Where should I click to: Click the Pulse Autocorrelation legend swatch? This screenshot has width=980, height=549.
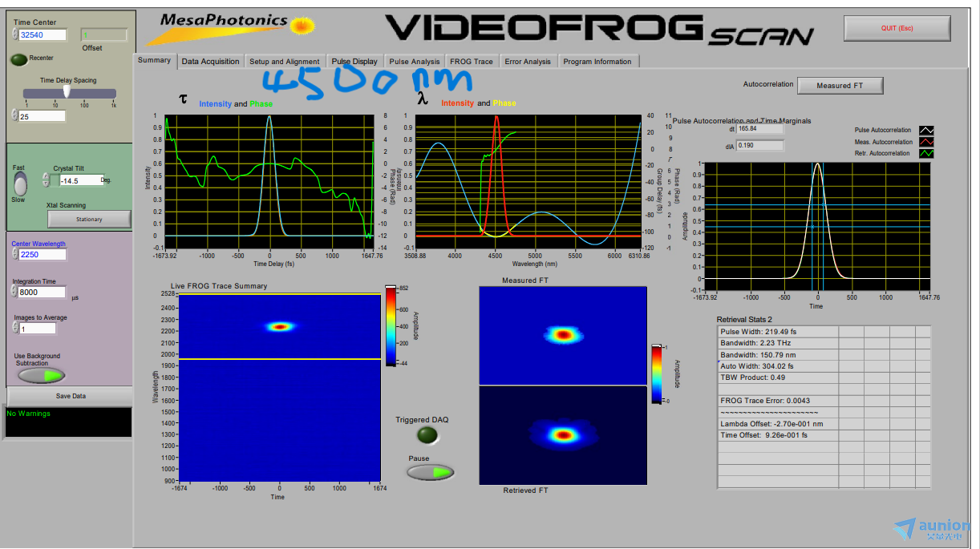[926, 130]
